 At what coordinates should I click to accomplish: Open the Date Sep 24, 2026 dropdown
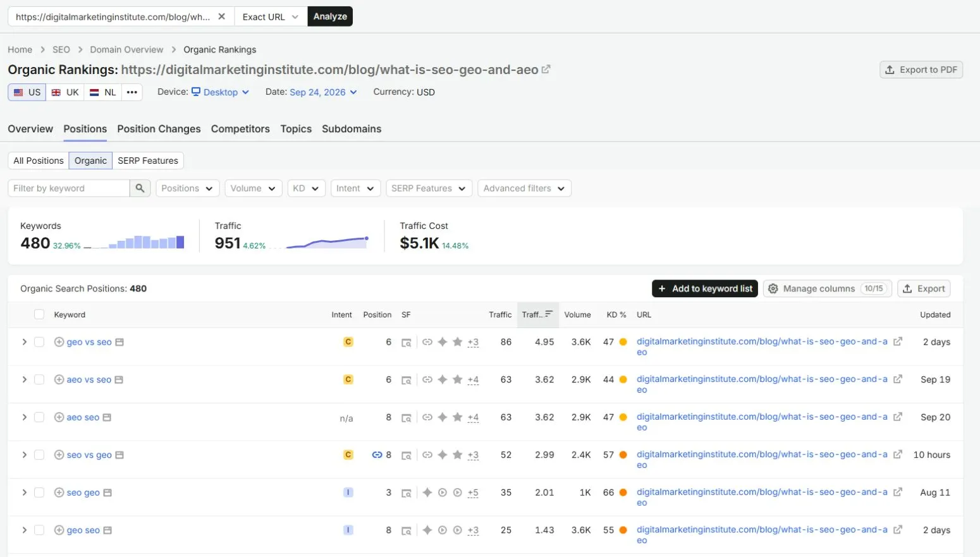coord(324,92)
